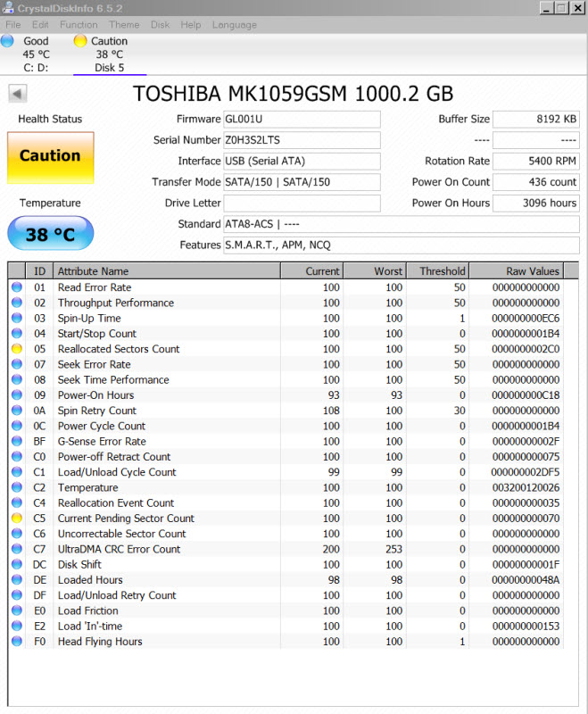588x714 pixels.
Task: Click the Raw Values column header
Action: pos(517,271)
